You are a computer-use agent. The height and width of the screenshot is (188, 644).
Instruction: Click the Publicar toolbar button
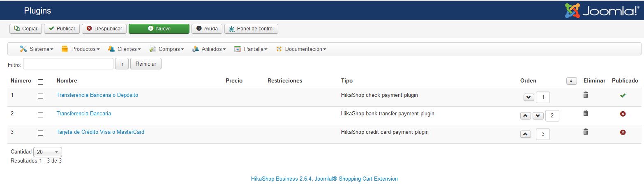click(62, 29)
